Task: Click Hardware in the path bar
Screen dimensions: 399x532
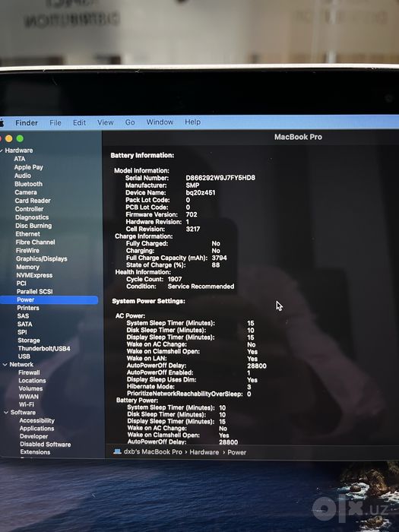Action: pos(204,452)
